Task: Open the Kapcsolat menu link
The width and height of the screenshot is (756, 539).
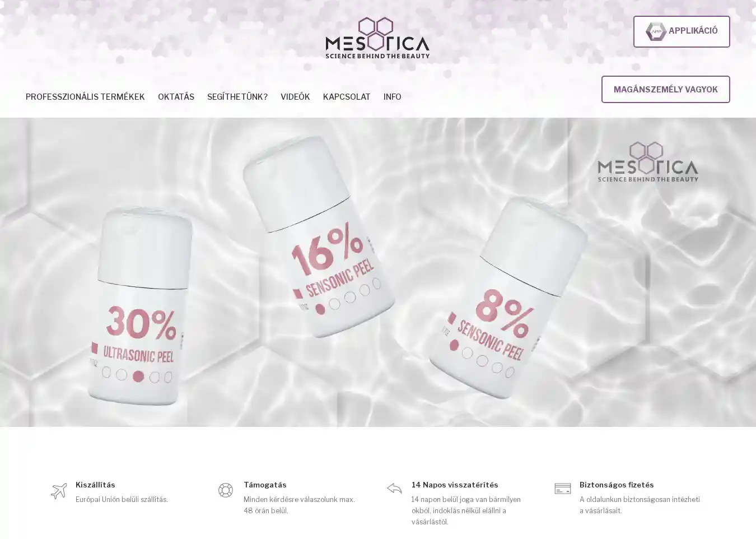Action: click(x=347, y=97)
